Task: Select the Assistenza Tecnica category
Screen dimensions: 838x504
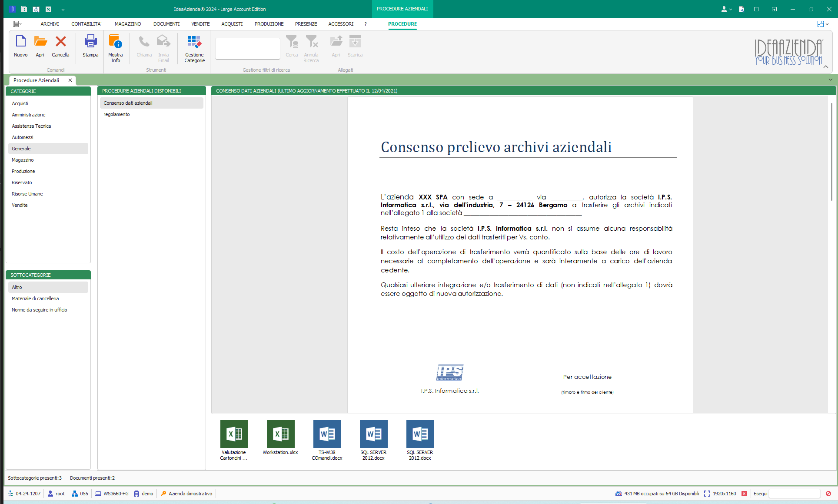Action: pos(48,126)
